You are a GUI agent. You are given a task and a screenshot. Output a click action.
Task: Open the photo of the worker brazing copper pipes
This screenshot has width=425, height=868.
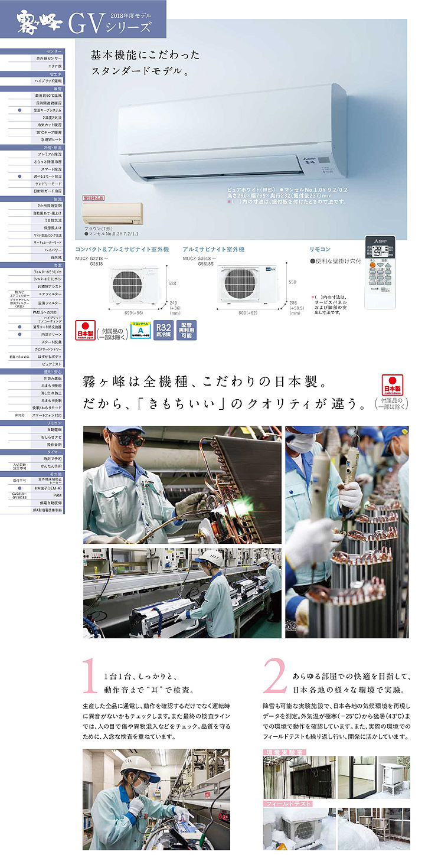click(x=182, y=485)
